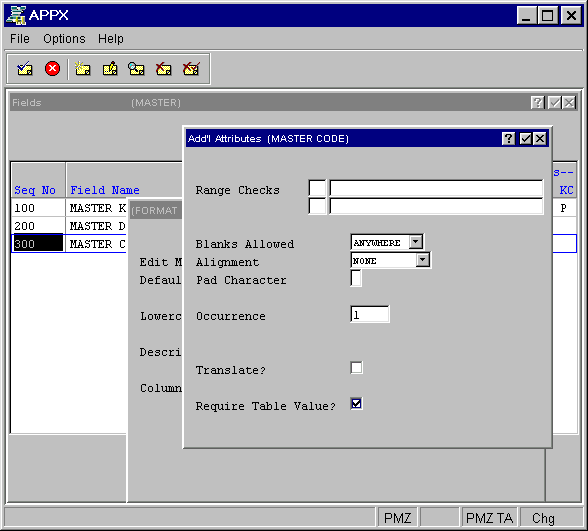The height and width of the screenshot is (531, 588).
Task: Click the Occurrence field containing 1
Action: [370, 314]
